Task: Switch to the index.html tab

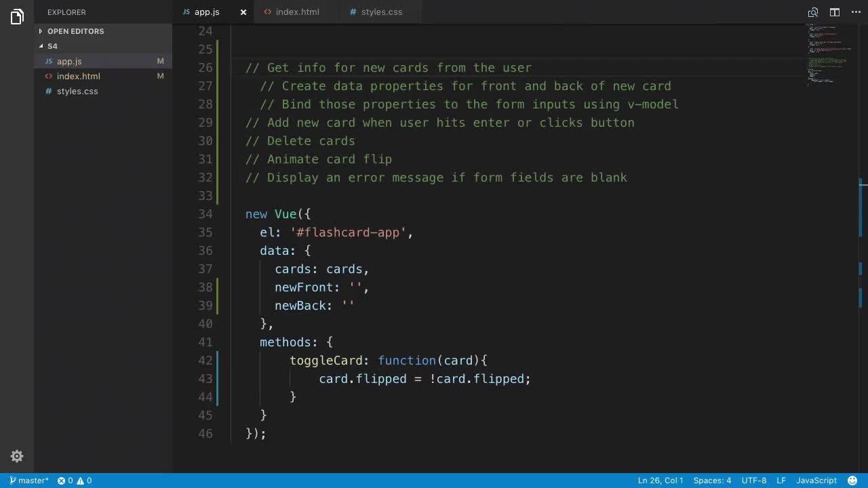Action: tap(297, 12)
